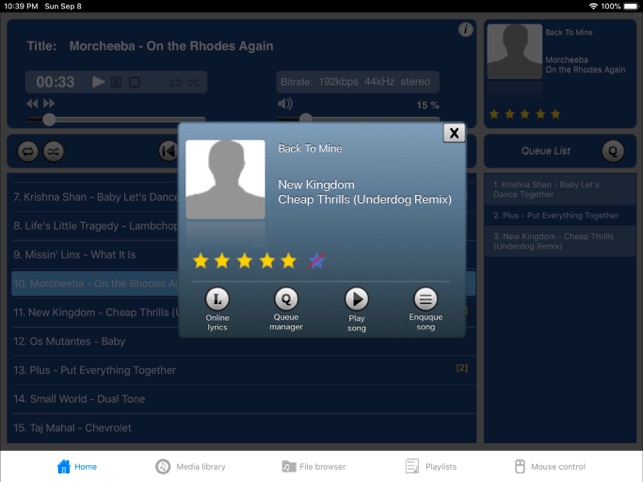The image size is (643, 482).
Task: Toggle the small repeat icon in player display
Action: 175,82
